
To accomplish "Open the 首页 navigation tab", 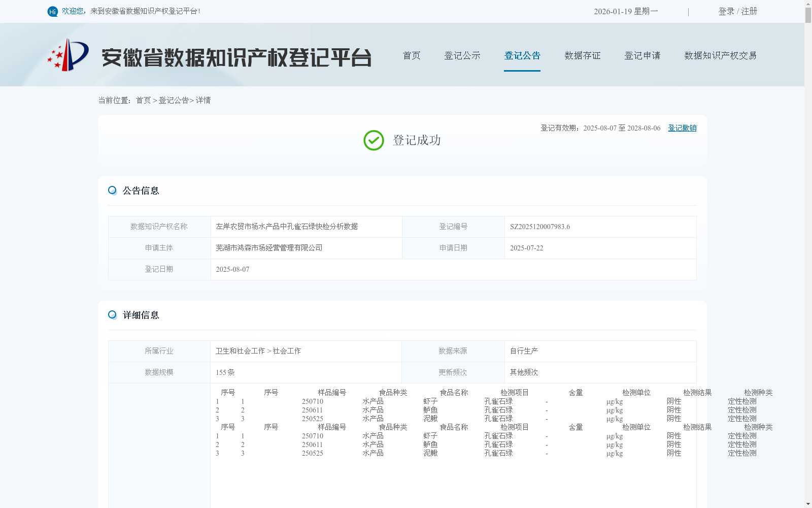I will [x=412, y=55].
